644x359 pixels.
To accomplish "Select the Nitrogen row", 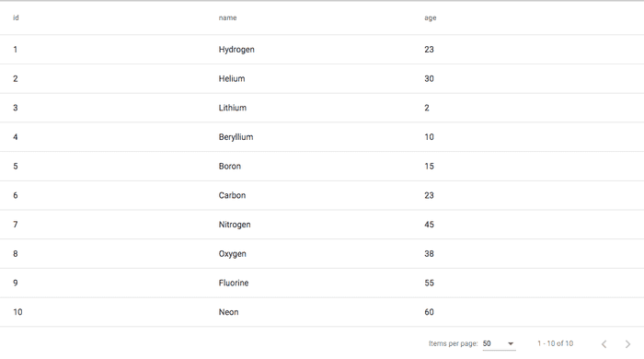I will click(322, 225).
